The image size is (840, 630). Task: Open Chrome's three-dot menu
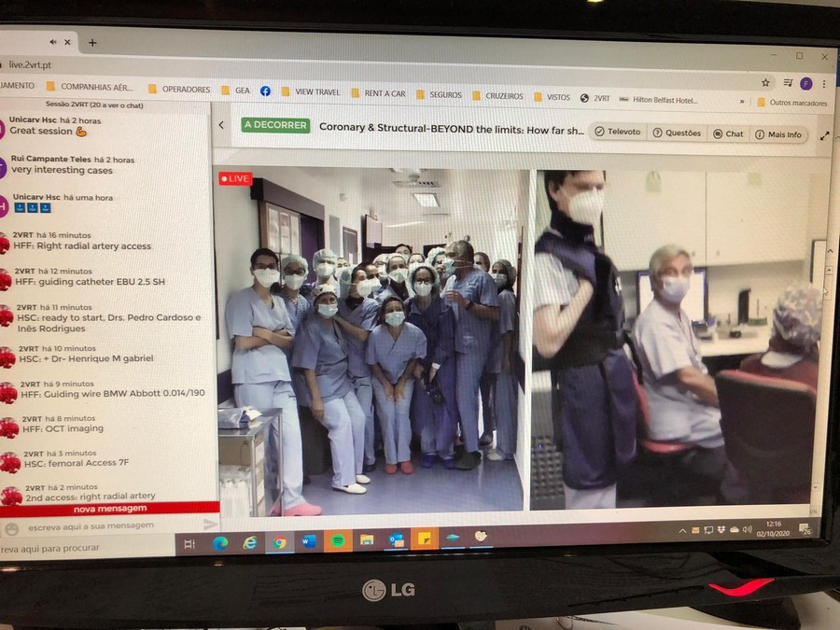tap(824, 84)
